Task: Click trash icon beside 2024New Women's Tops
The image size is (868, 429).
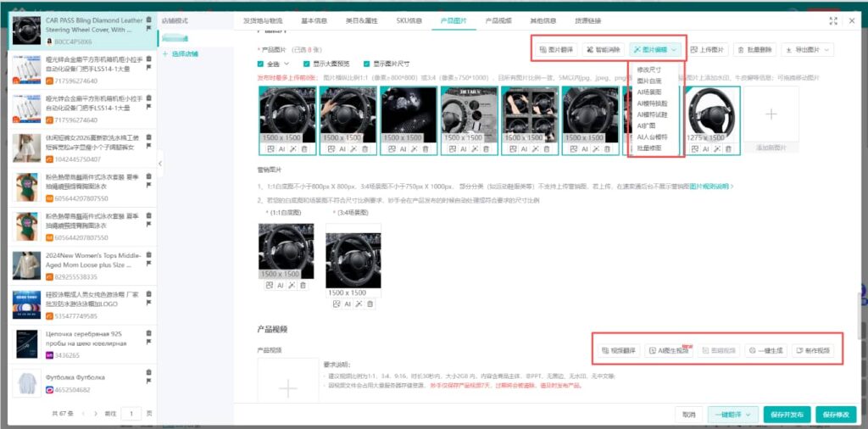Action: (x=148, y=254)
